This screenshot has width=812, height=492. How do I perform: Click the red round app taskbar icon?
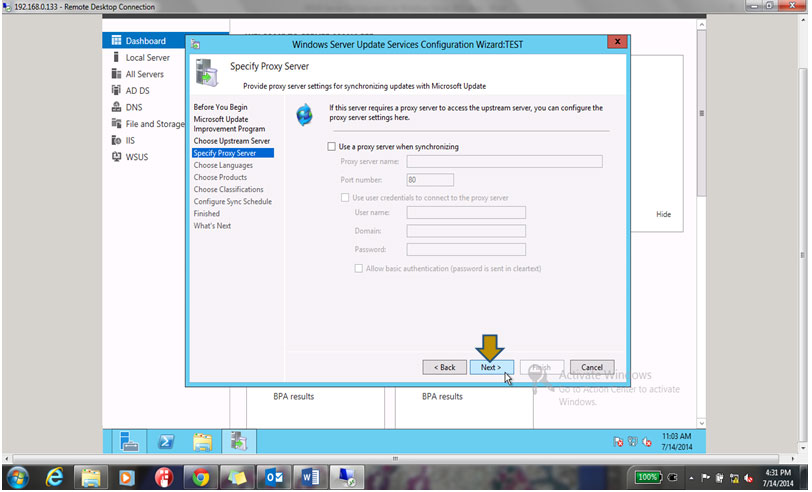point(164,477)
